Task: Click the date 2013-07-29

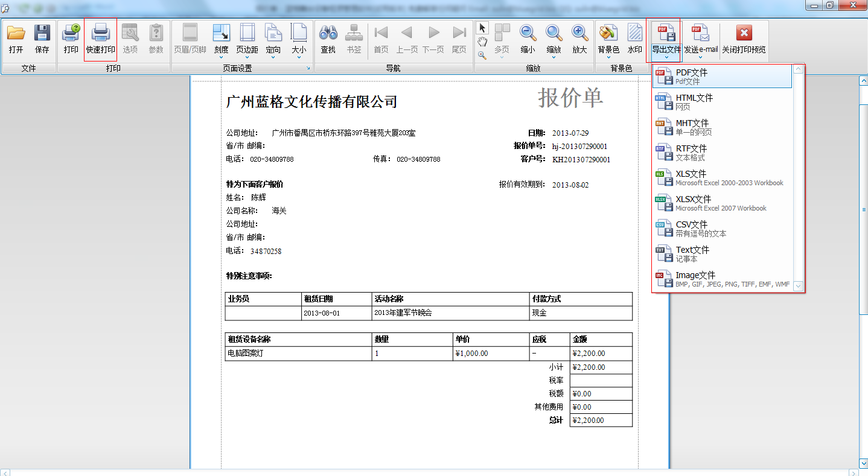Action: point(570,133)
